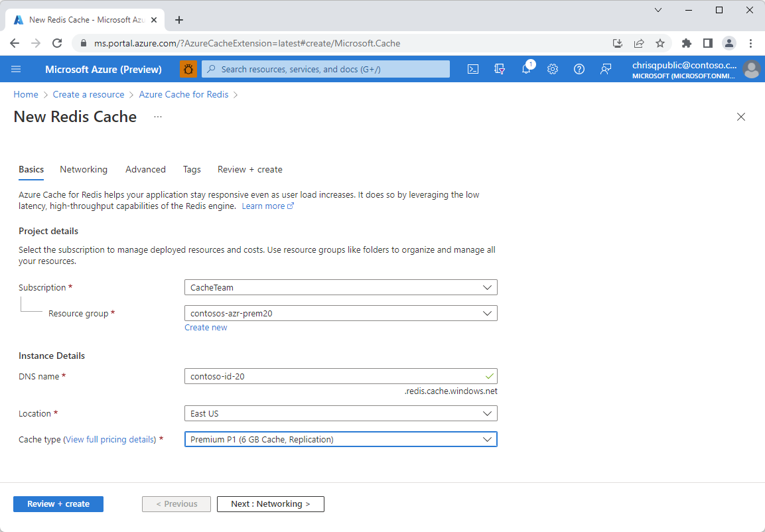Viewport: 765px width, 532px height.
Task: Click the Review + create button
Action: tap(58, 504)
